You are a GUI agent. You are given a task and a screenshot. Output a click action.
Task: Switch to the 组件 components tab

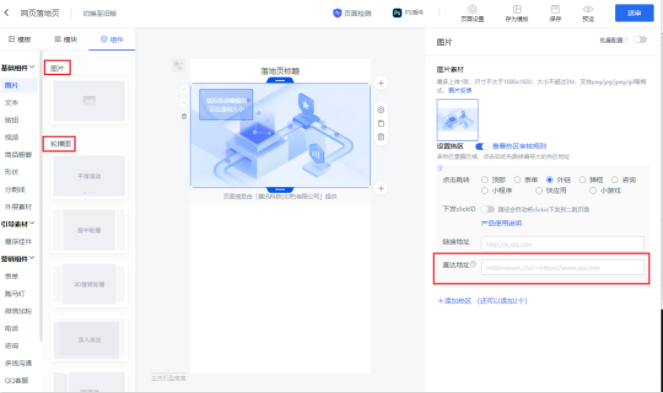coord(112,39)
